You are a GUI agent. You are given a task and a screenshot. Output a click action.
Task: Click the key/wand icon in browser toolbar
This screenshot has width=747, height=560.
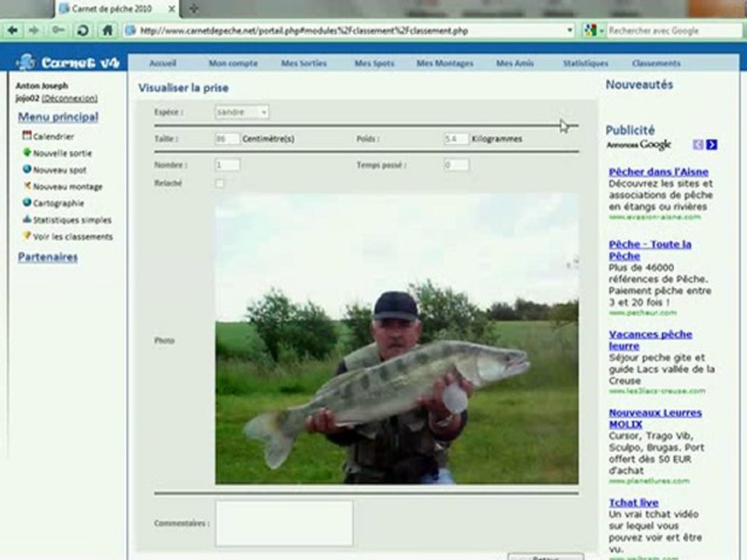pos(58,31)
